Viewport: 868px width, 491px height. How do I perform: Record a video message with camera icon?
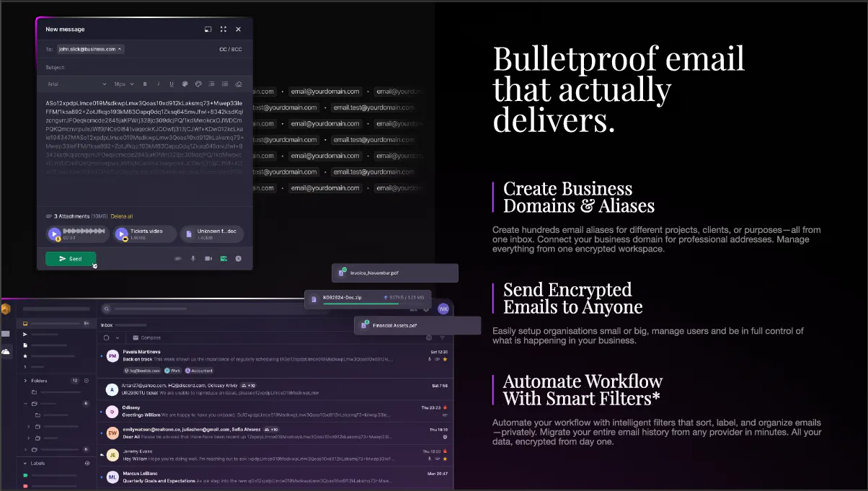(x=208, y=258)
